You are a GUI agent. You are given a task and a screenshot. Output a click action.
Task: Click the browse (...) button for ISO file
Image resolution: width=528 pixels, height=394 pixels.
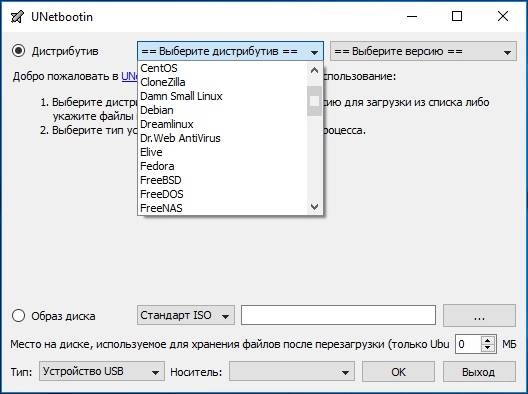(479, 316)
